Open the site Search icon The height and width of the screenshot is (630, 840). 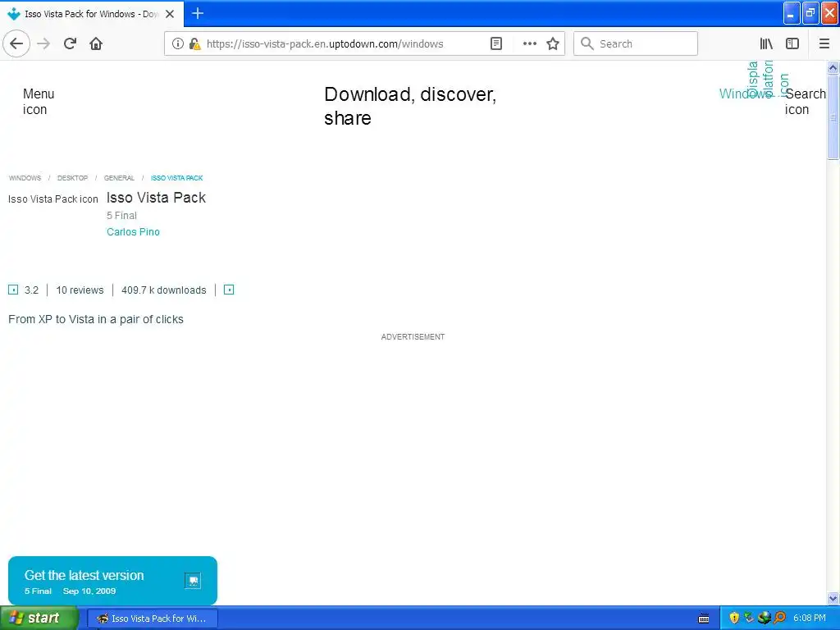point(805,101)
